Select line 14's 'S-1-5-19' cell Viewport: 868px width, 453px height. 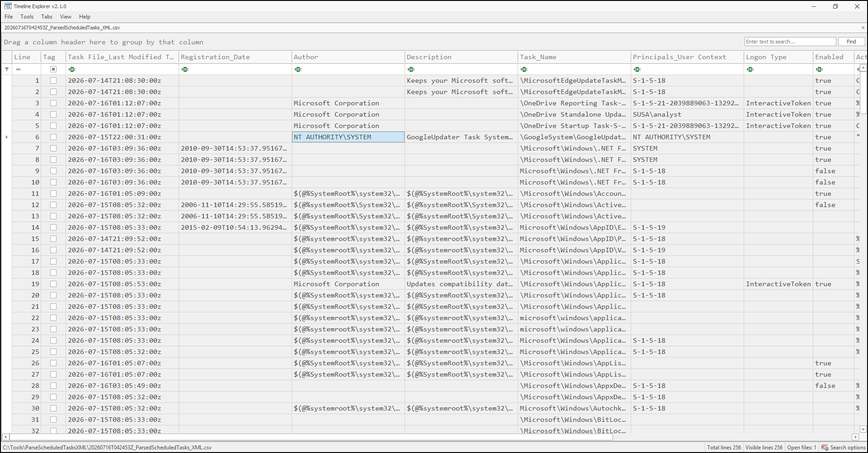pos(687,227)
